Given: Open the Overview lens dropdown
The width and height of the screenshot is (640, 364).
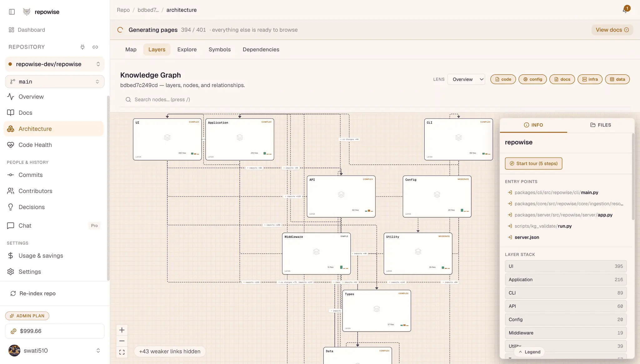Looking at the screenshot, I should pos(466,79).
